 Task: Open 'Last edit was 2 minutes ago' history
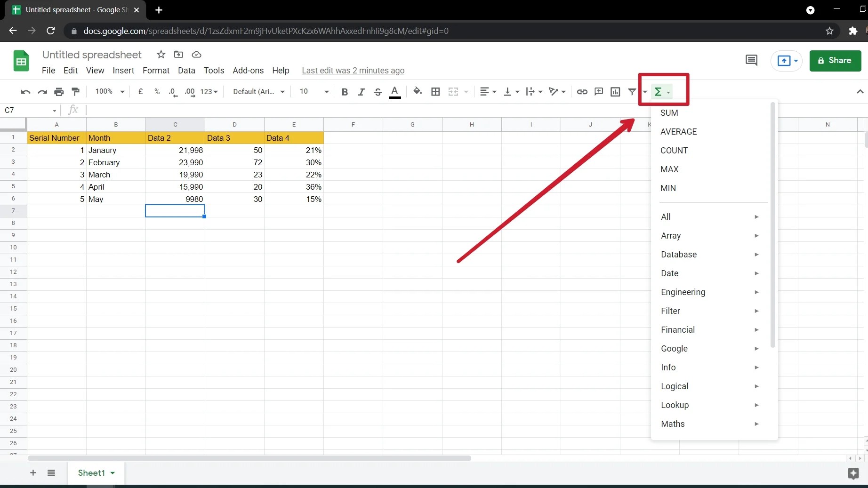pyautogui.click(x=354, y=71)
